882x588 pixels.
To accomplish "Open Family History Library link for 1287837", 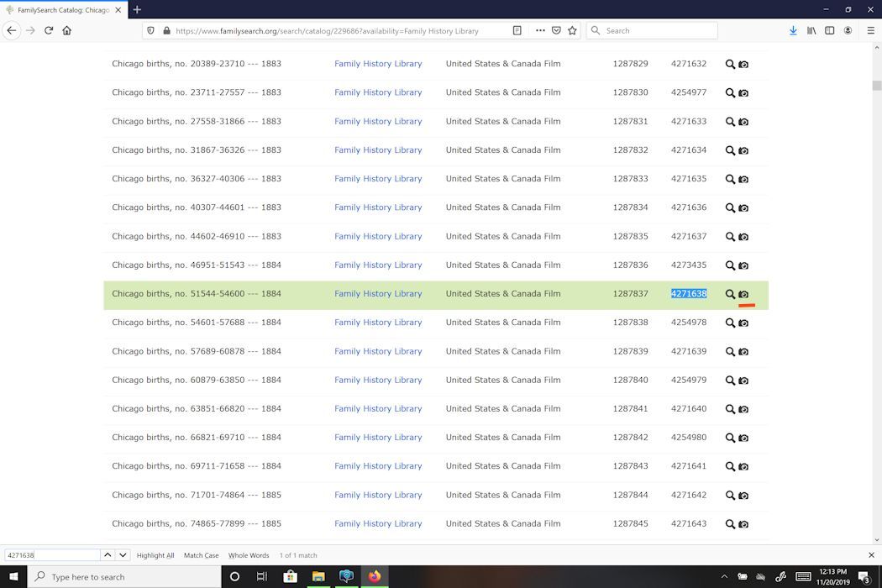I will pyautogui.click(x=378, y=294).
